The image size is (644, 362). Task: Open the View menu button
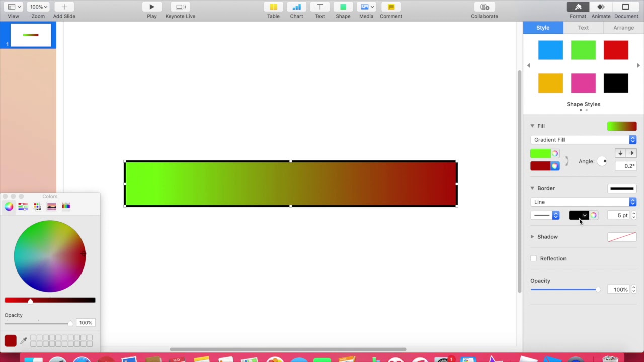coord(13,7)
